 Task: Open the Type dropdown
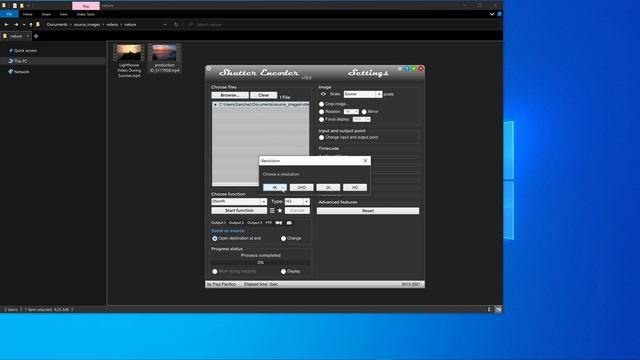tap(306, 202)
